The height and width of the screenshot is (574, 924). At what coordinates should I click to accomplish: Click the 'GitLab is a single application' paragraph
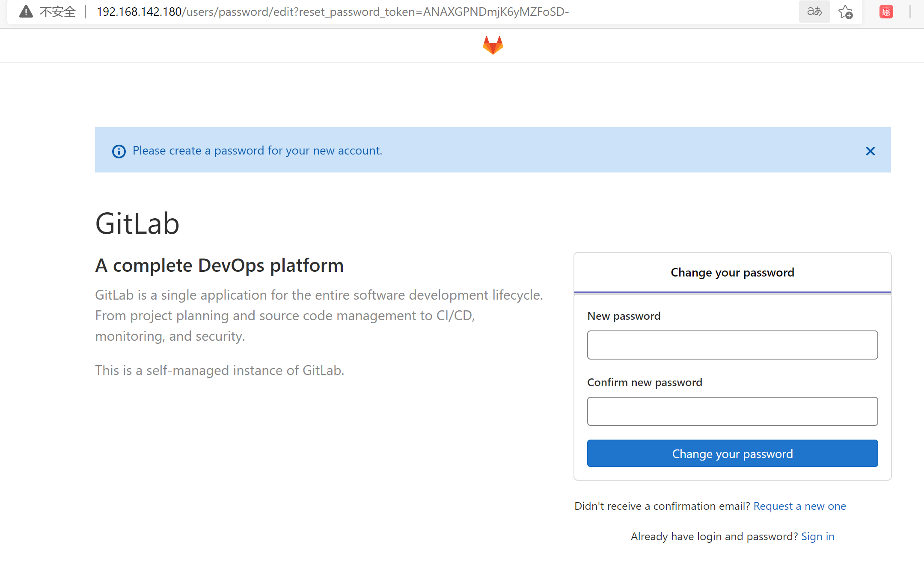pos(319,315)
